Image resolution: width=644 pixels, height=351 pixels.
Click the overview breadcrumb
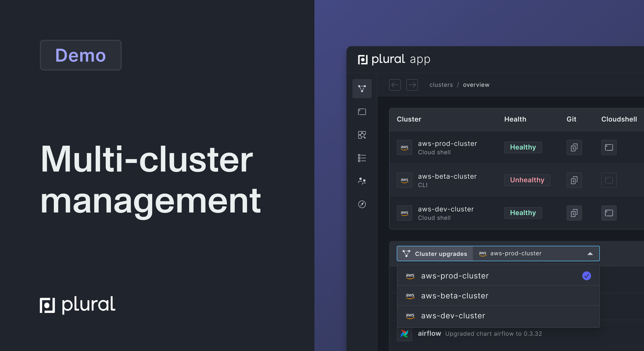pyautogui.click(x=476, y=85)
